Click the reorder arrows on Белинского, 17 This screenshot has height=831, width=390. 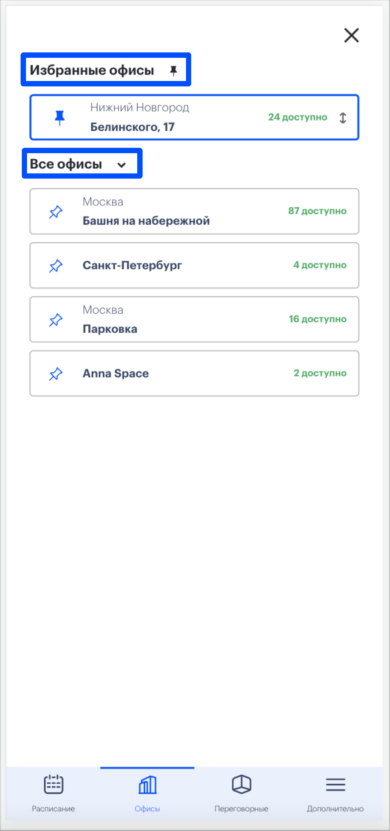342,118
